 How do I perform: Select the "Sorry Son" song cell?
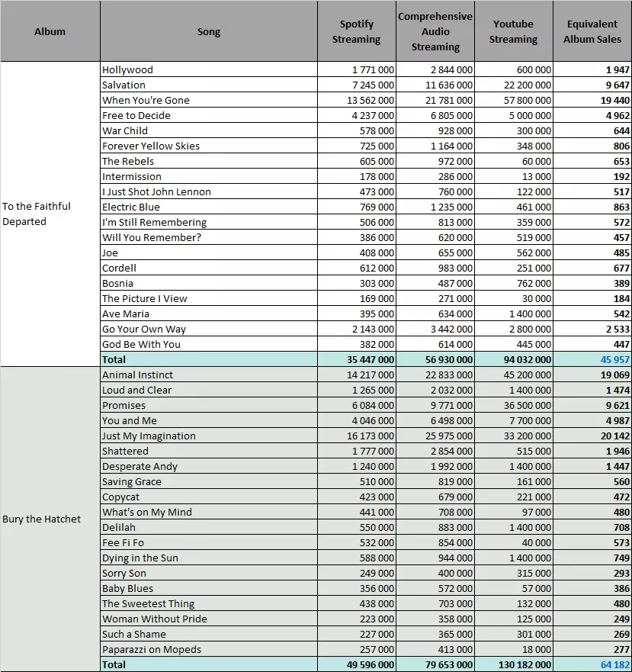click(x=209, y=573)
